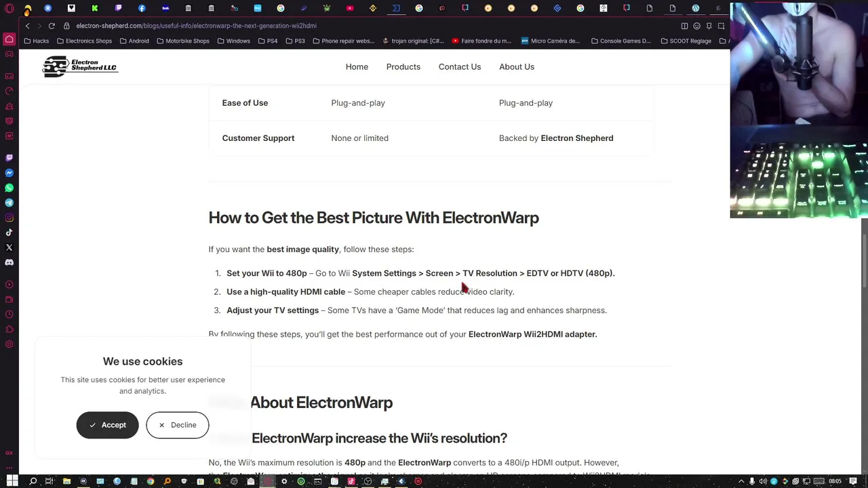Open the Faire fondre du m... bookmark
The height and width of the screenshot is (488, 868).
coord(481,41)
